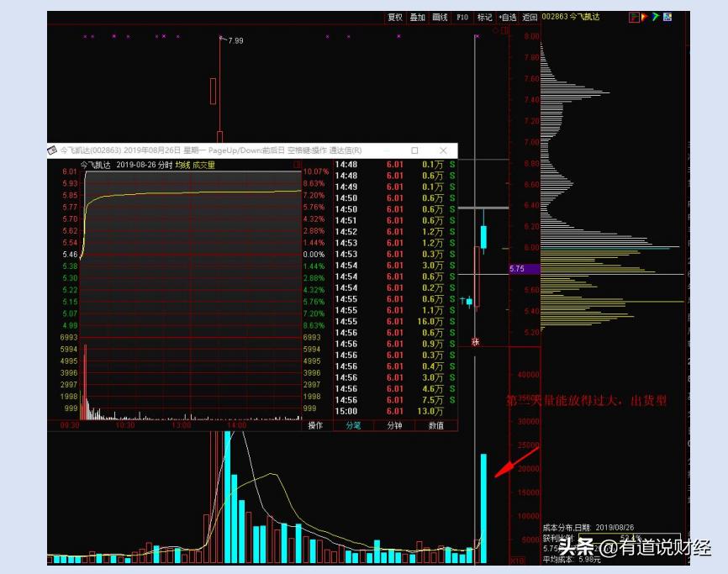Image resolution: width=728 pixels, height=574 pixels.
Task: Select the 画线 drawing tool
Action: [440, 17]
